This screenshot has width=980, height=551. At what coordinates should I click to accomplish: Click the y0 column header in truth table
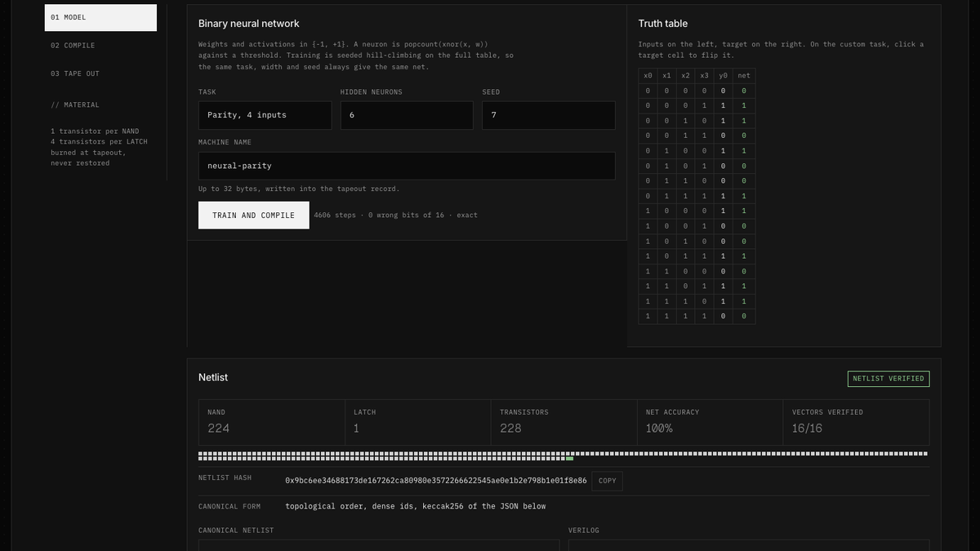click(x=724, y=76)
